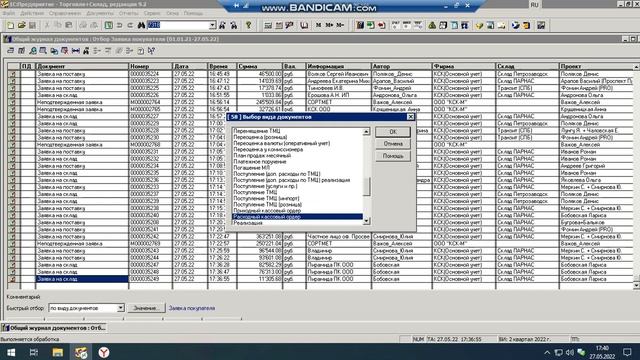
Task: Click the rightmost main toolbar picture icon
Action: [541, 25]
